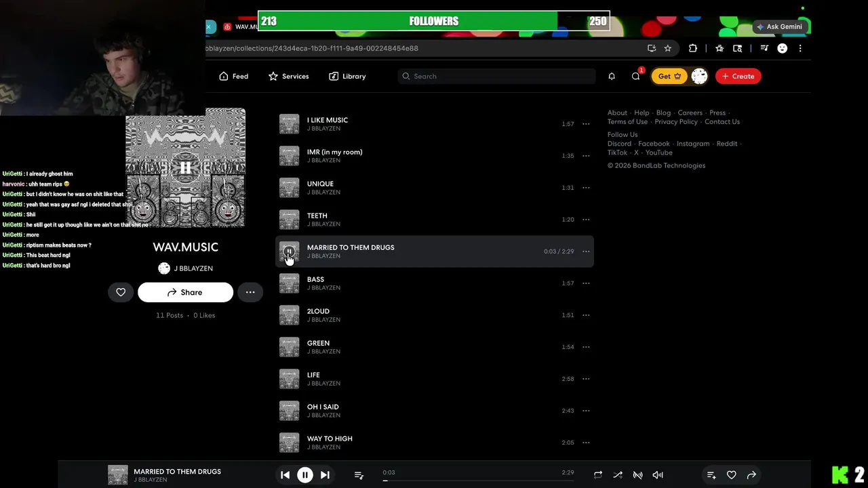868x488 pixels.
Task: Click the Ask Gemini button
Action: click(780, 26)
